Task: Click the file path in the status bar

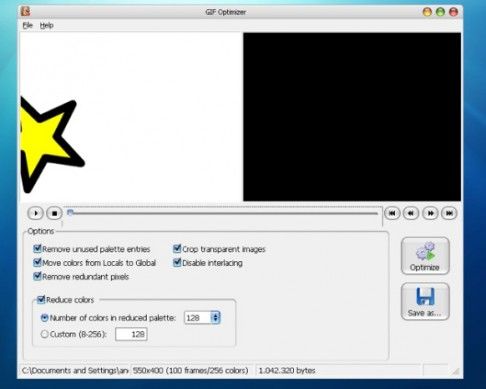Action: coord(75,370)
